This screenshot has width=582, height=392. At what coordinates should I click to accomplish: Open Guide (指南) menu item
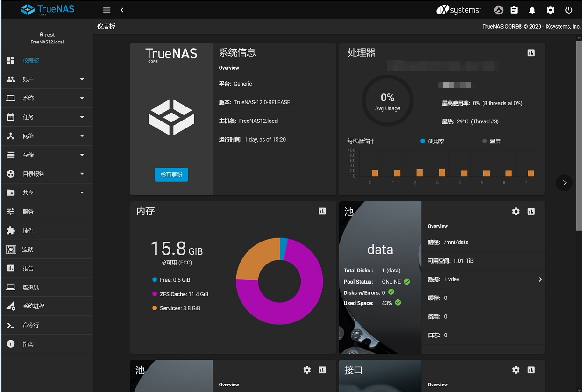(x=47, y=344)
